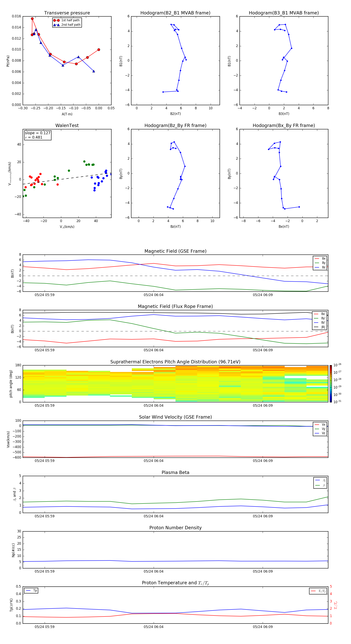Click the 'Magnetic Field (GSE Frame)' title

(175, 251)
